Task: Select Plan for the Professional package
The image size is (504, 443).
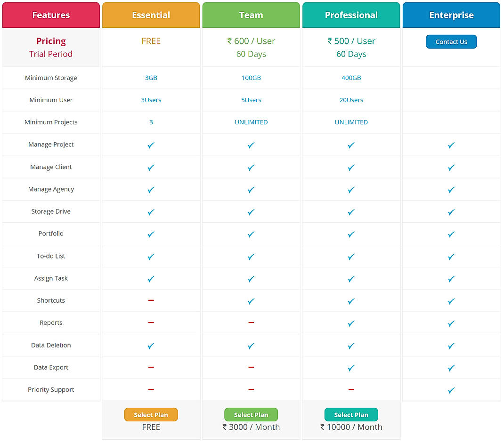Action: tap(351, 415)
